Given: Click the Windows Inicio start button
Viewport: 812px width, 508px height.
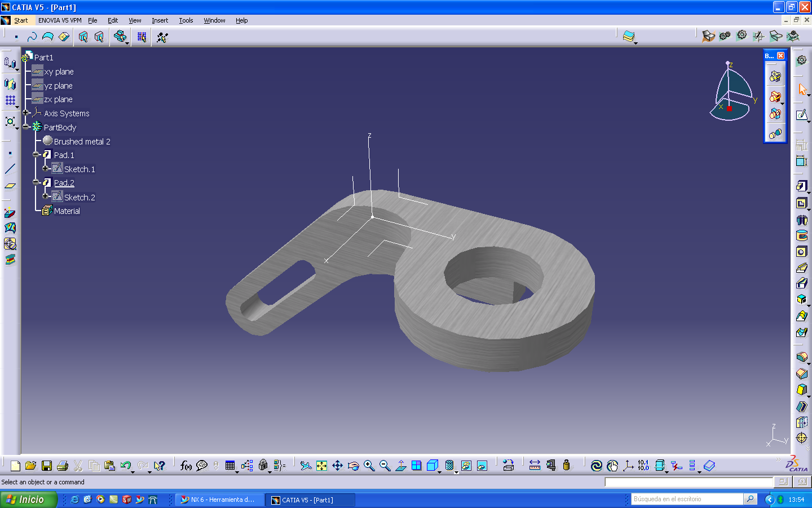Looking at the screenshot, I should coord(28,500).
